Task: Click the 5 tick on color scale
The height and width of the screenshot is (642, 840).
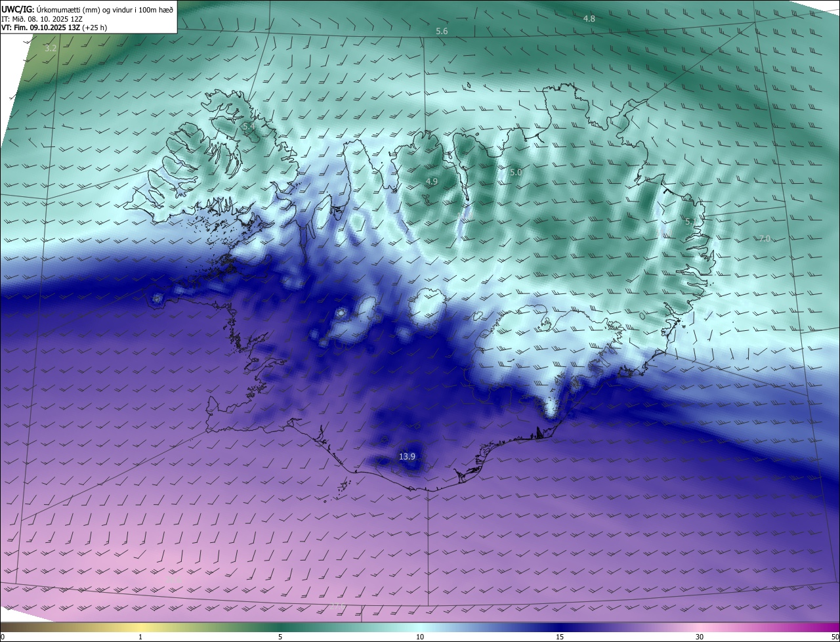Action: [280, 637]
